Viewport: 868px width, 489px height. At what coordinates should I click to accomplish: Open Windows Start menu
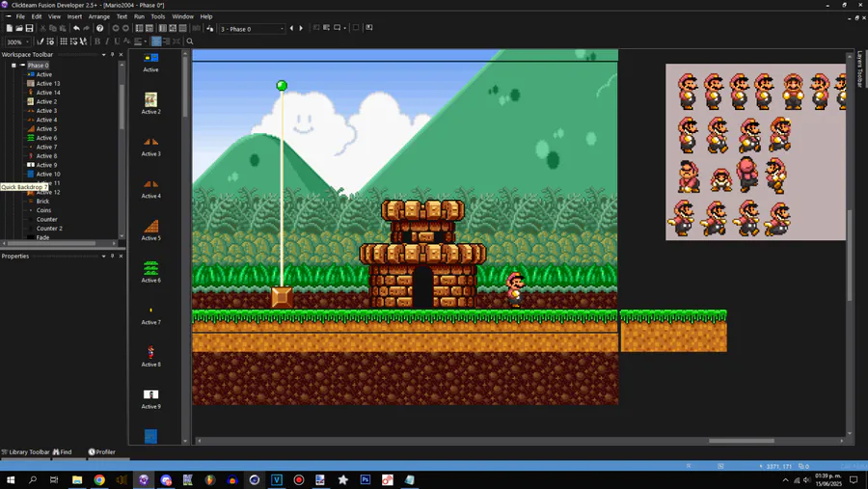point(11,479)
